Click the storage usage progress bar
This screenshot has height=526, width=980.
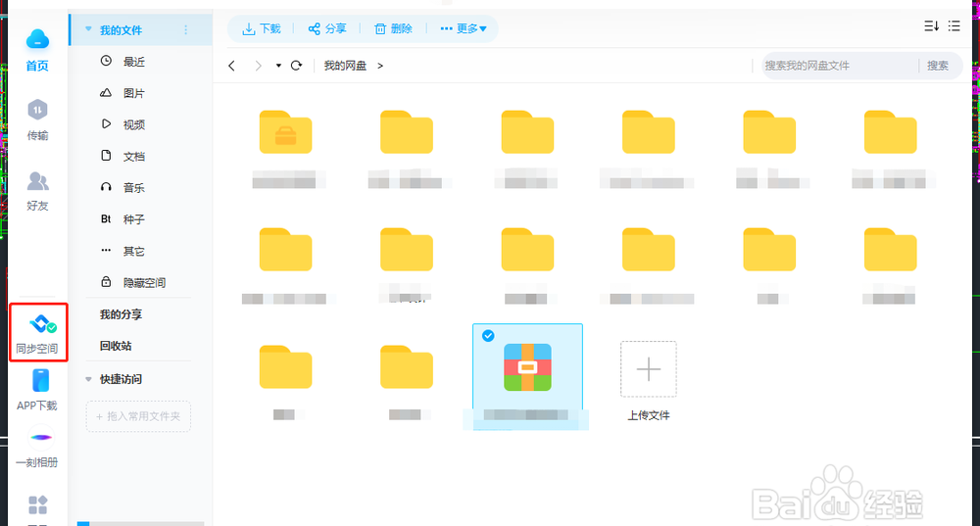click(x=140, y=523)
